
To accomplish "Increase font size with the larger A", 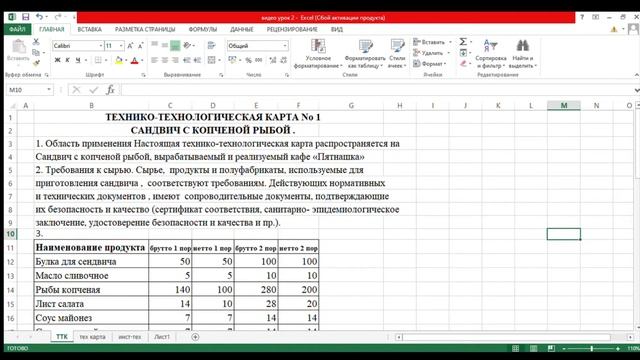I will tap(130, 46).
